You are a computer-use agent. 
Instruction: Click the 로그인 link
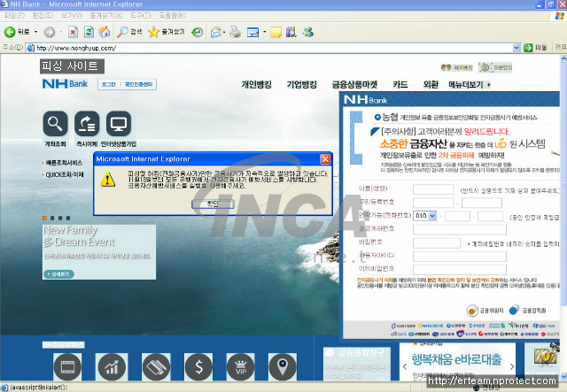(x=108, y=84)
